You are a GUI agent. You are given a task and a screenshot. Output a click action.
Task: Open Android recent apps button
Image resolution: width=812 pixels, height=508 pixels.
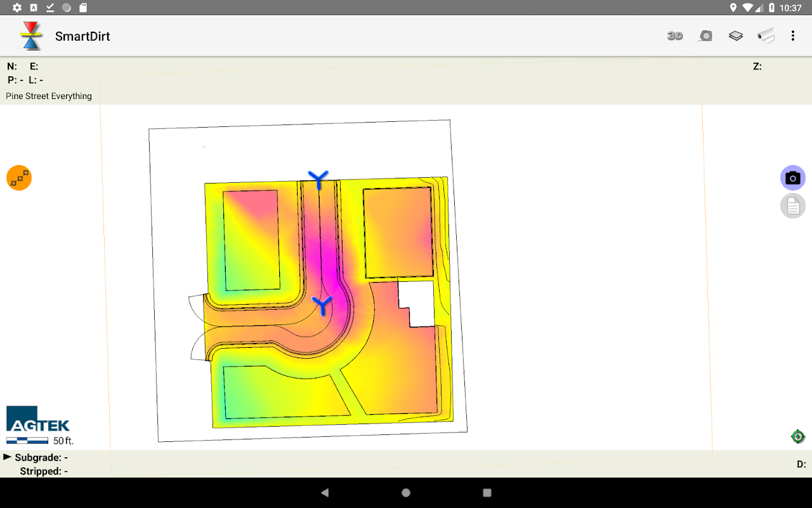click(x=487, y=493)
